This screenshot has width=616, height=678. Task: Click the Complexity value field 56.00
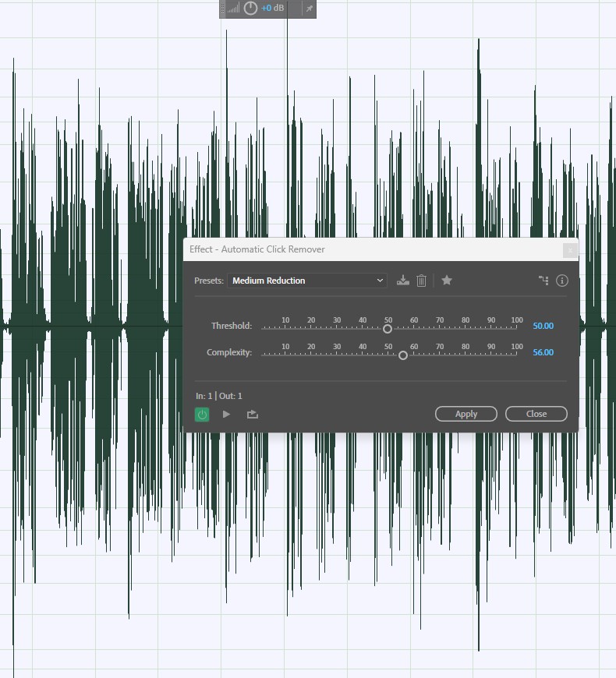543,352
